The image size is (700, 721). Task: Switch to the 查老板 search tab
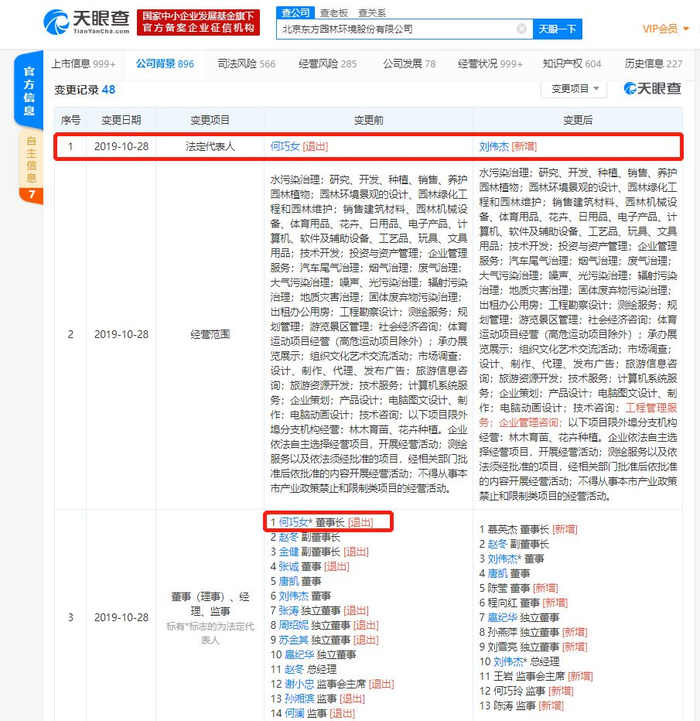(334, 12)
